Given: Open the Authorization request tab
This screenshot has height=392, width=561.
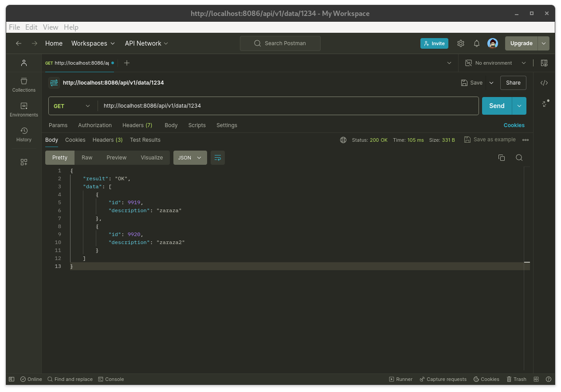Looking at the screenshot, I should coord(95,125).
